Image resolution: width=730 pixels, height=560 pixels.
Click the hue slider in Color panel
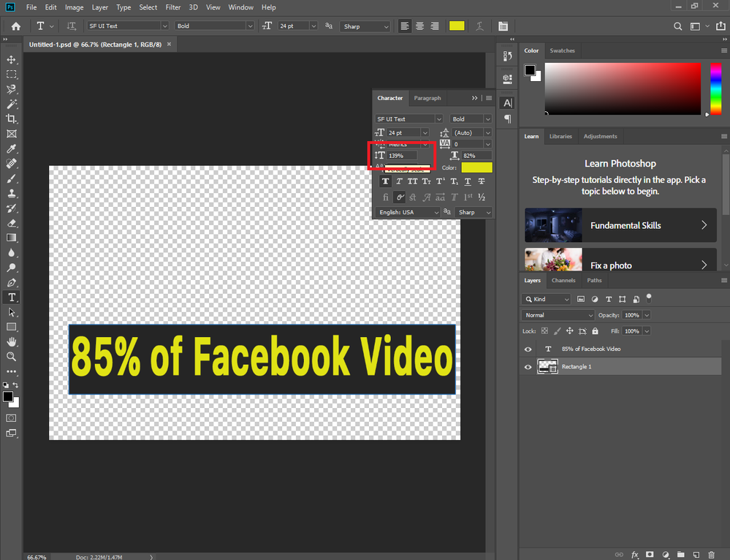(715, 88)
